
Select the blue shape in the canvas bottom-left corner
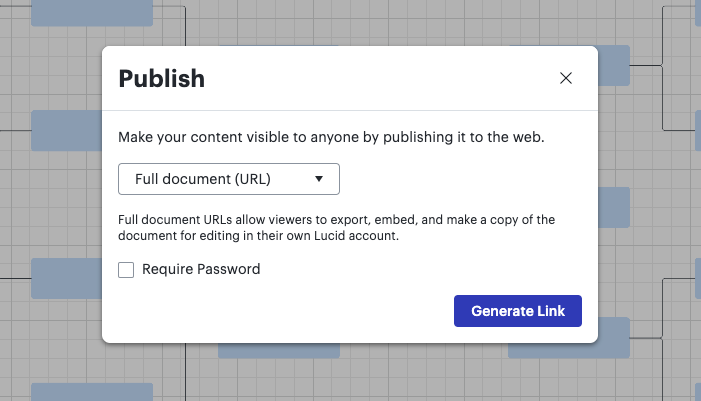click(x=92, y=391)
